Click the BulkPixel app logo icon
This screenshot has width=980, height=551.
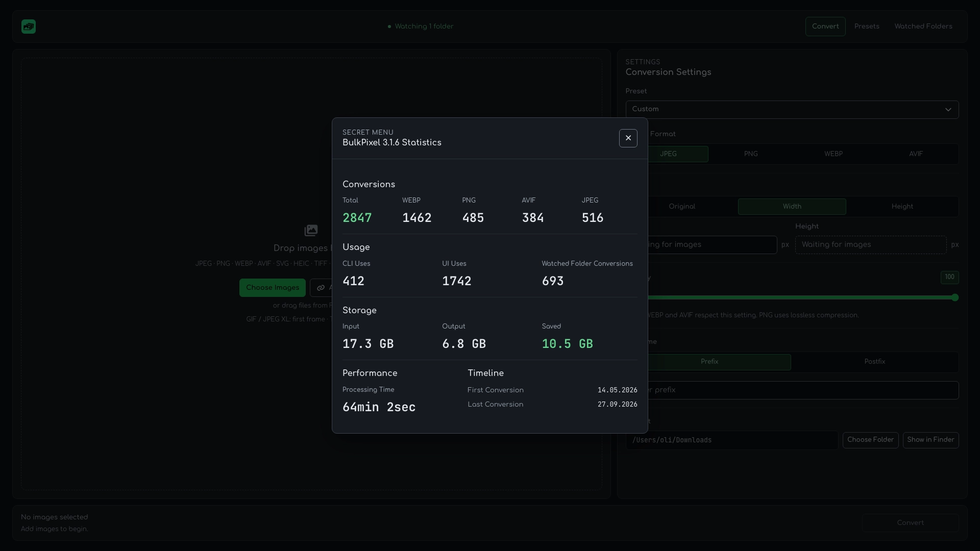(29, 27)
